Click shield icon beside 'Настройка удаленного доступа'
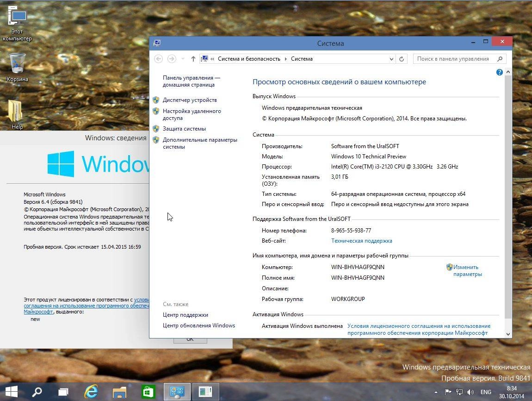The width and height of the screenshot is (532, 401). tap(156, 111)
